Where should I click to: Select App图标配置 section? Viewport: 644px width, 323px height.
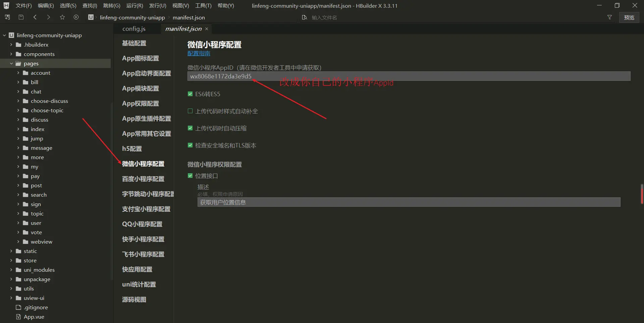[x=141, y=58]
